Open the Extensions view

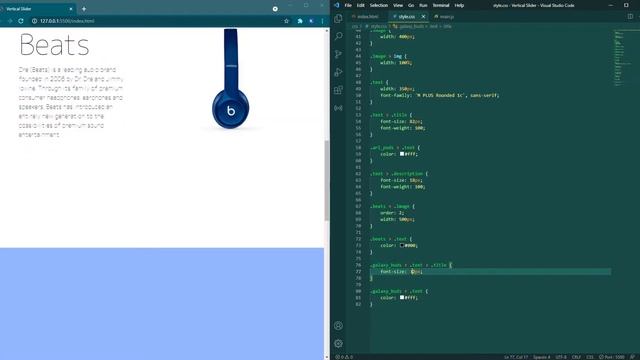tap(338, 90)
